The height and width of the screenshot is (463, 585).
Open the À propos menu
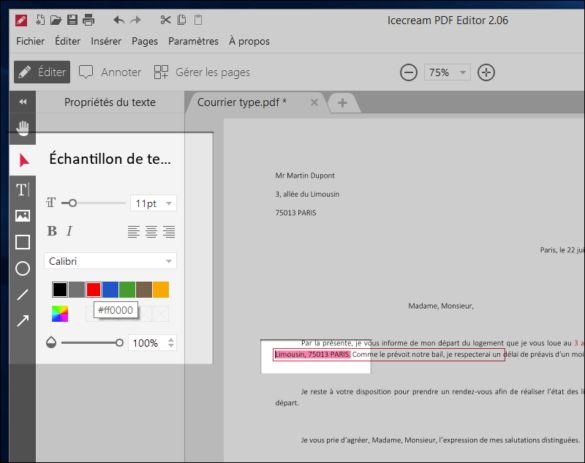click(x=249, y=41)
